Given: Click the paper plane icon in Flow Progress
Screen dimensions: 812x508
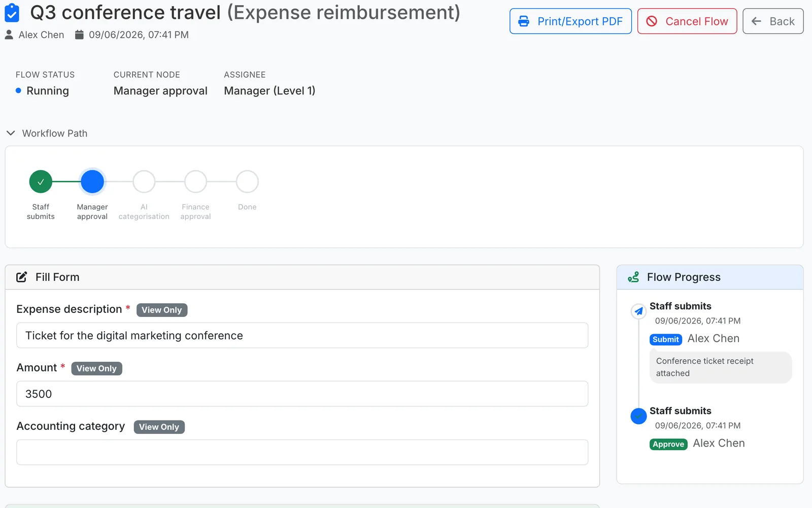Looking at the screenshot, I should [638, 311].
